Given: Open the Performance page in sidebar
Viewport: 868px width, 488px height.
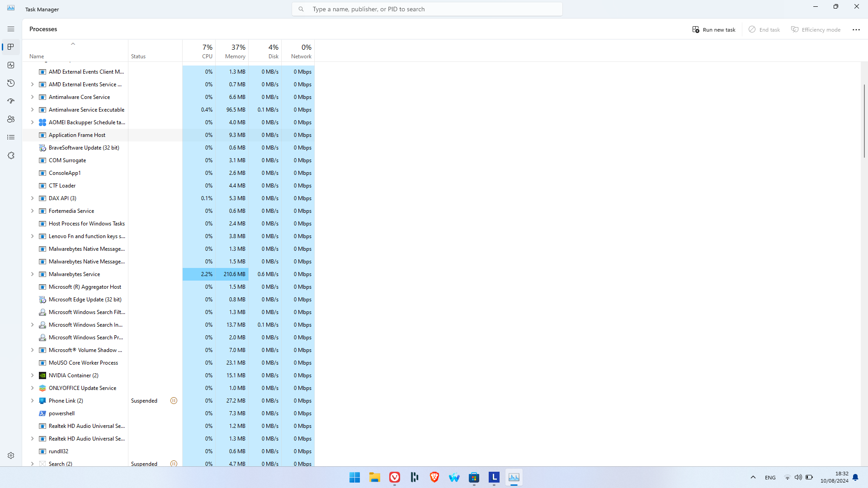Looking at the screenshot, I should tap(11, 65).
